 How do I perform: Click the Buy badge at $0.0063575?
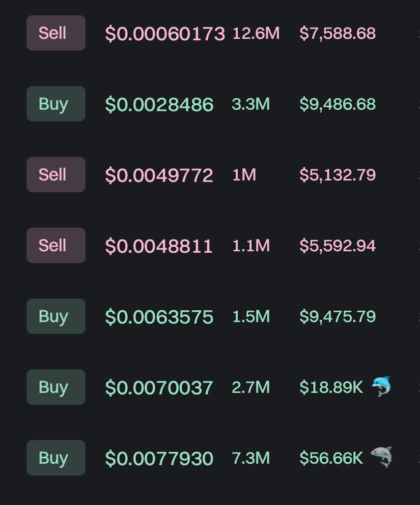click(56, 316)
